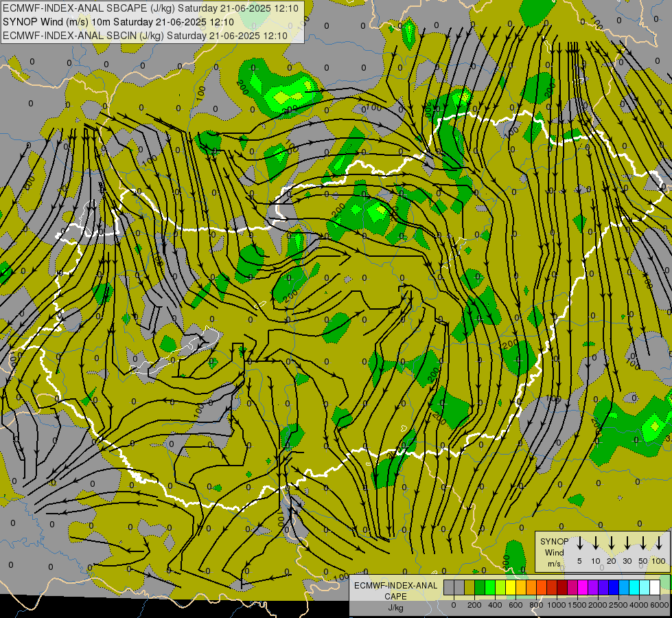Select the sky blue CAPE swatch
Viewport: 672px width, 618px height.
coord(625,587)
